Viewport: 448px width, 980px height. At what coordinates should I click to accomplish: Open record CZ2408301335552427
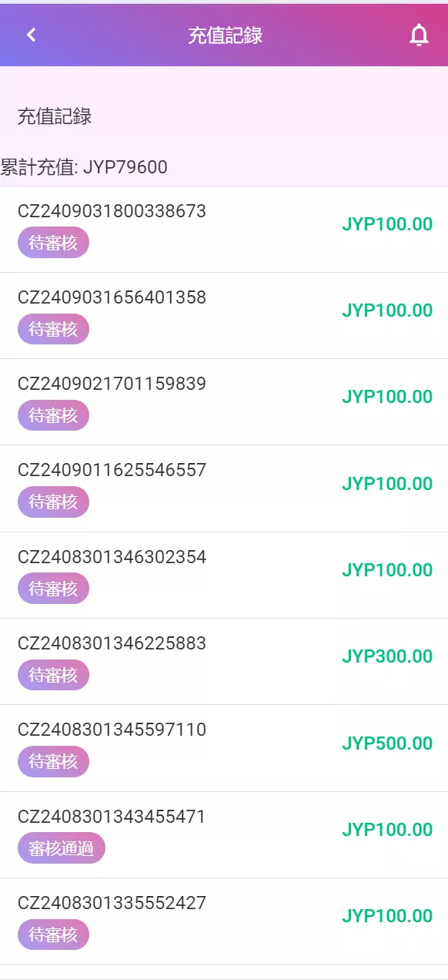224,921
